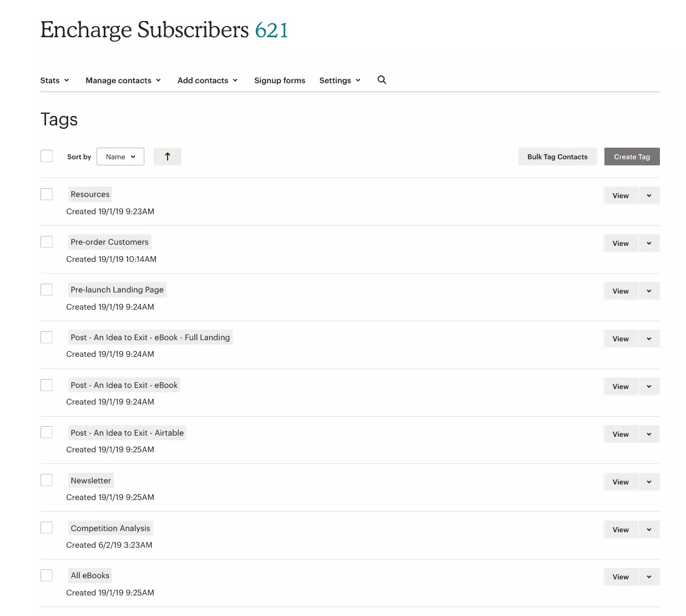Click the Post - An Idea to Exit - Airtable tag name
Screen dimensions: 686x616
127,433
